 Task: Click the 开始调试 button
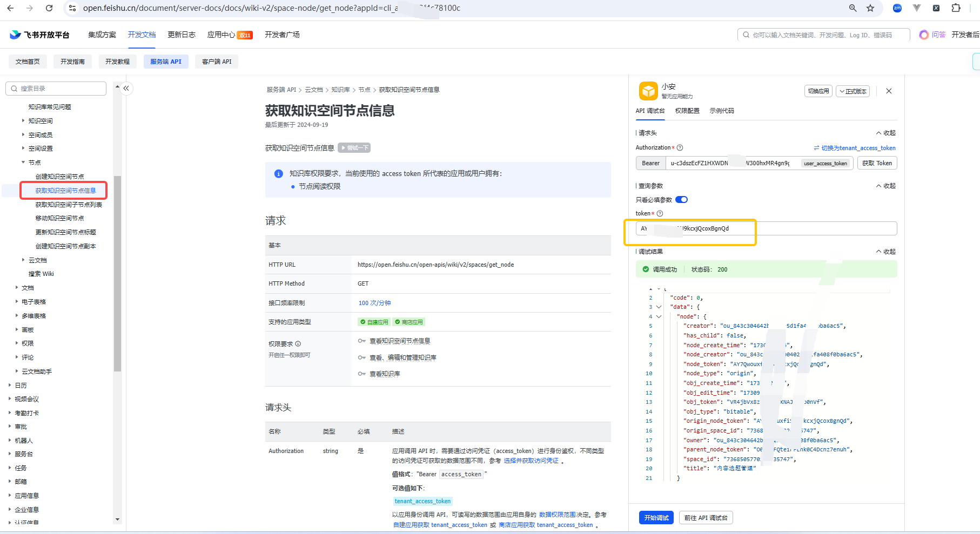656,518
